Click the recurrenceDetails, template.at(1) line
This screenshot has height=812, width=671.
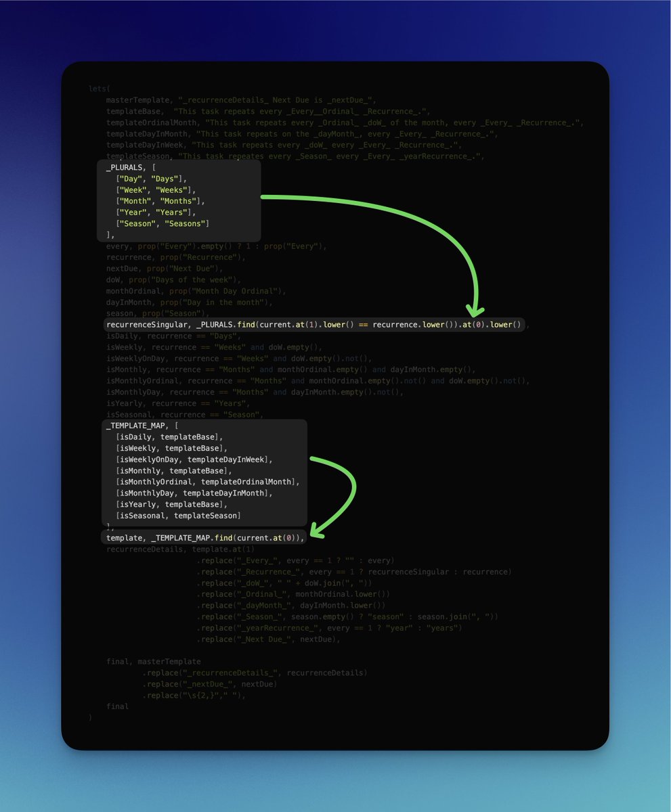coord(180,549)
